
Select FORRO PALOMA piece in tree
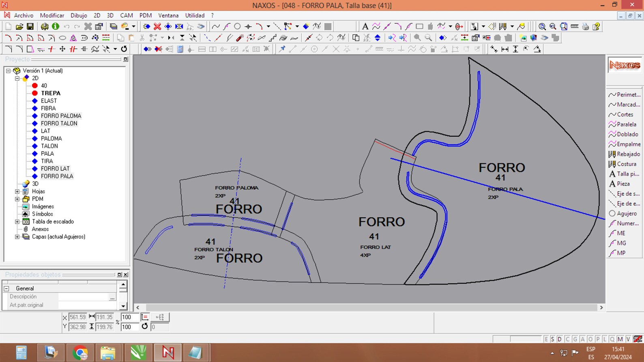[x=61, y=116]
